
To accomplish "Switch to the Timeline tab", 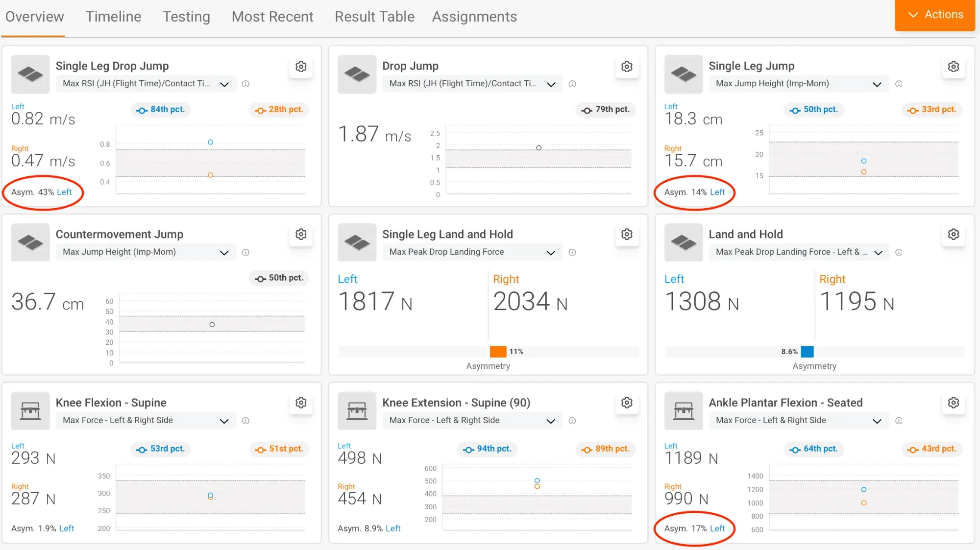I will coord(113,17).
